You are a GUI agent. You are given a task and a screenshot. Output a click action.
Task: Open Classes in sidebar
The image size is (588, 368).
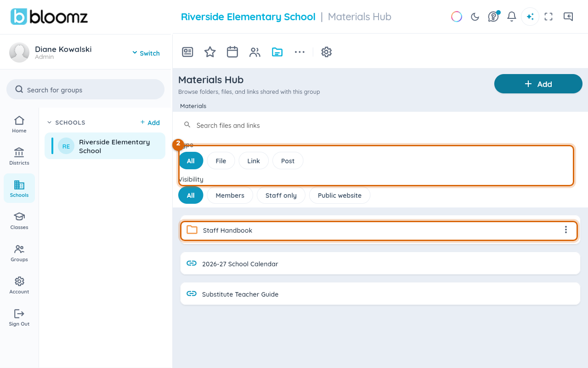click(x=19, y=221)
